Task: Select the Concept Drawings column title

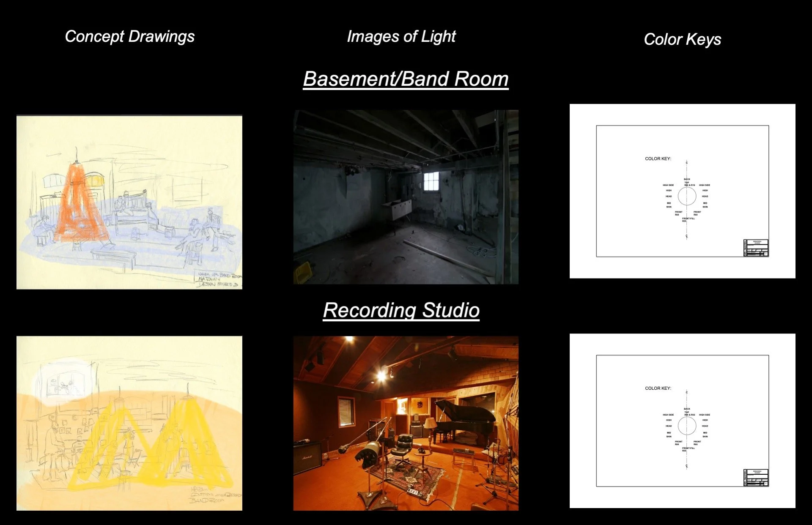Action: (129, 36)
